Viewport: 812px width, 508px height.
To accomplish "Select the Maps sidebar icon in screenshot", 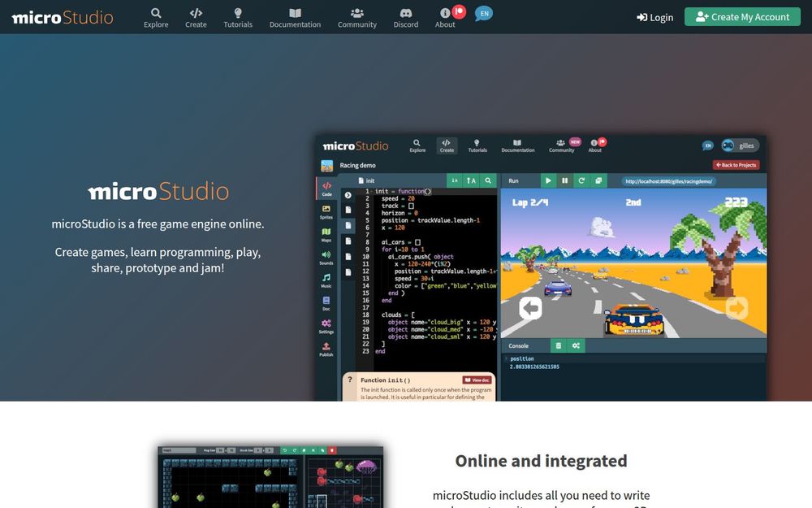I will [326, 235].
